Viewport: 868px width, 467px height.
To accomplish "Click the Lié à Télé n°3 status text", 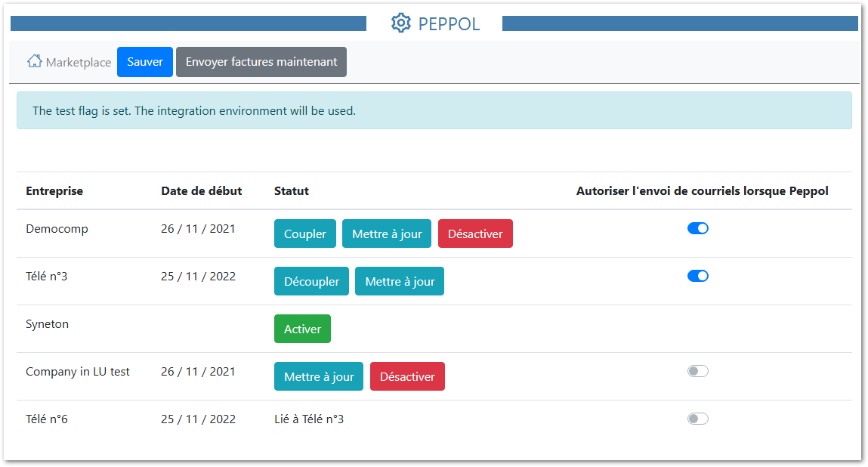I will 307,418.
